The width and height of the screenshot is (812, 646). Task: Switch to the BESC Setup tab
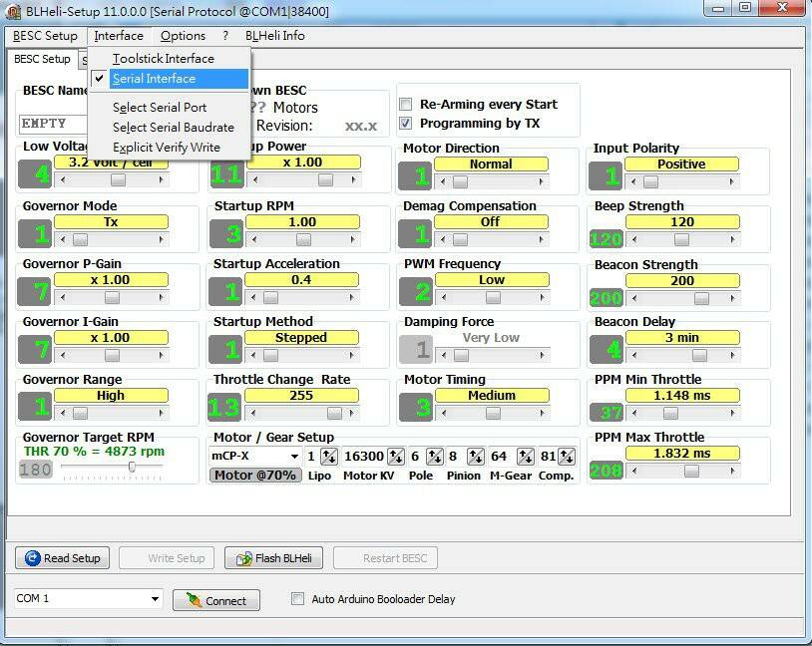click(42, 59)
